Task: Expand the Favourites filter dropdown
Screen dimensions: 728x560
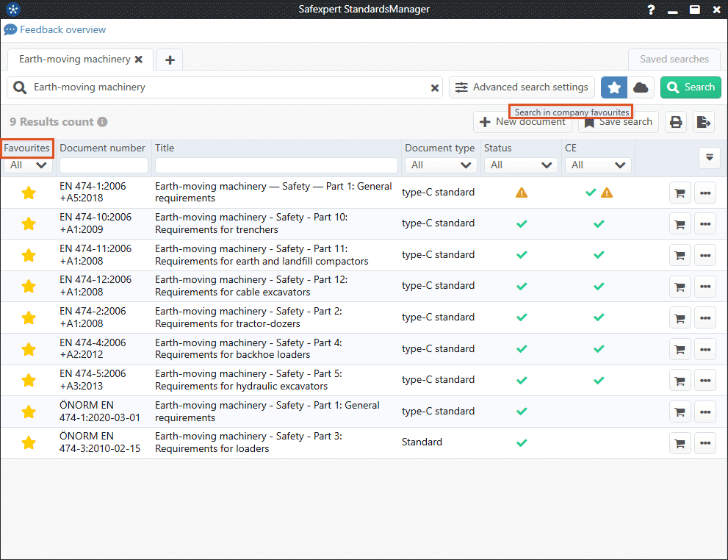Action: (x=27, y=165)
